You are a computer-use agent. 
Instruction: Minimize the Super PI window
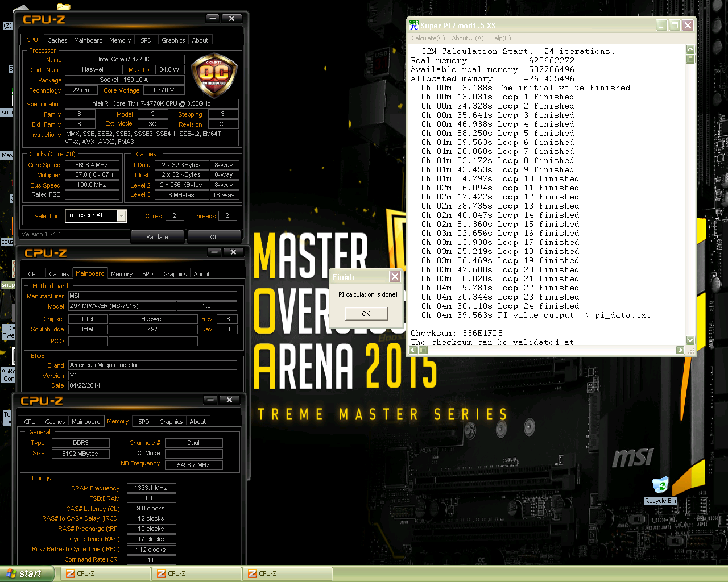(661, 26)
